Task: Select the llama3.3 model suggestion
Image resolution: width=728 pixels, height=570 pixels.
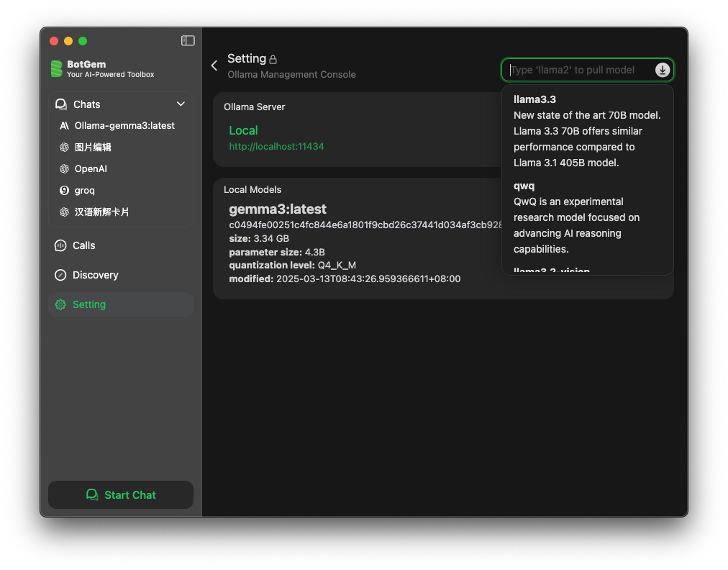Action: point(587,131)
